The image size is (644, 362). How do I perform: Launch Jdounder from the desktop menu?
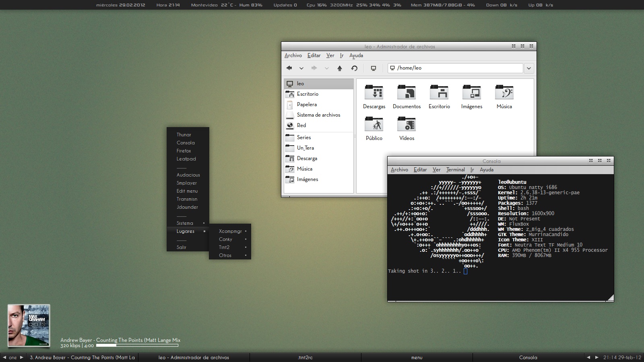coord(188,207)
